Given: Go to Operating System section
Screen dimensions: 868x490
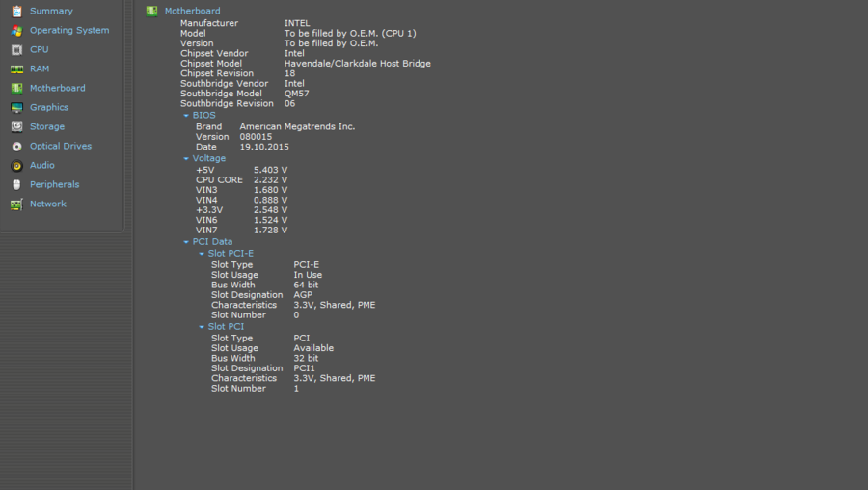Looking at the screenshot, I should point(69,31).
